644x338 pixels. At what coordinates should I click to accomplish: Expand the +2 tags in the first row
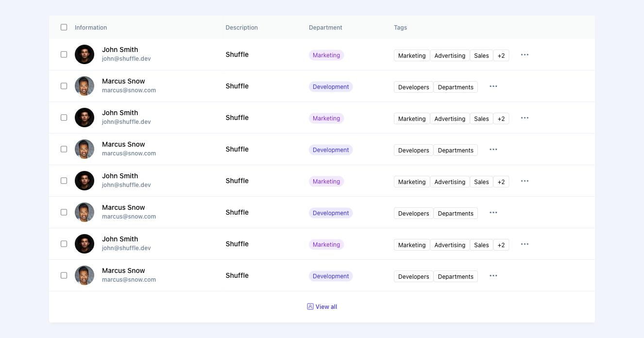pyautogui.click(x=501, y=55)
